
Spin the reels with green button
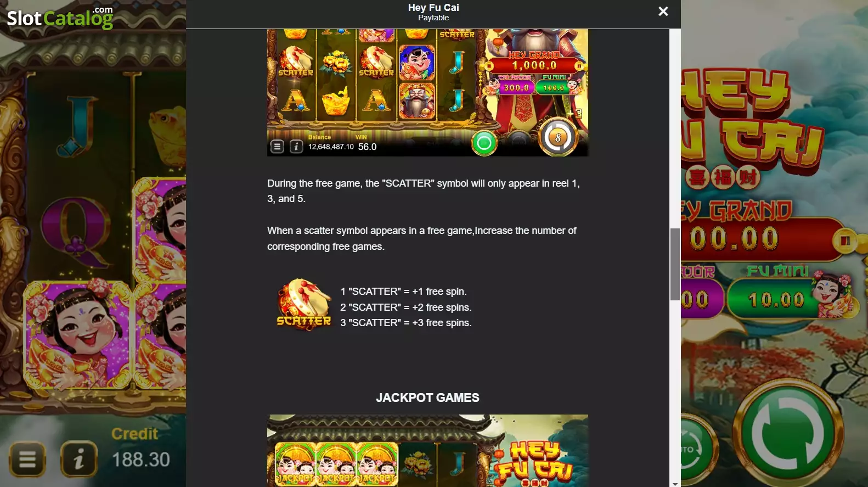[x=788, y=434]
